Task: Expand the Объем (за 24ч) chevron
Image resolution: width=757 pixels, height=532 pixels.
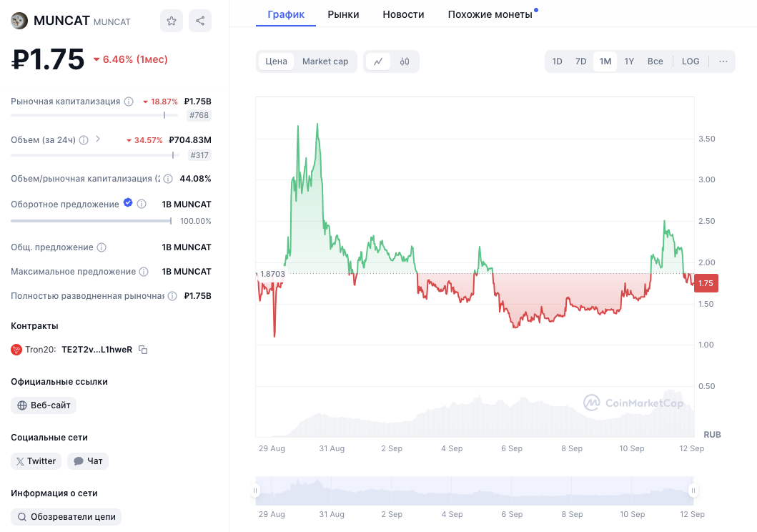Action: 98,139
